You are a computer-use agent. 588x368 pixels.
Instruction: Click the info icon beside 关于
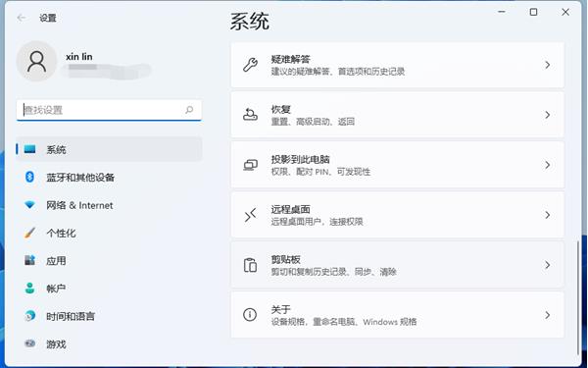pos(250,315)
